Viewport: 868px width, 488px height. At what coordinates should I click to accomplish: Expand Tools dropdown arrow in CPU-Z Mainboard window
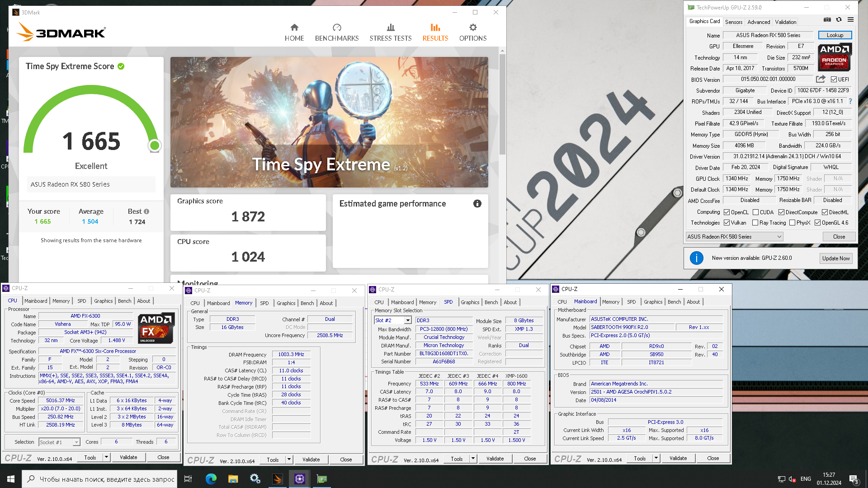(656, 458)
